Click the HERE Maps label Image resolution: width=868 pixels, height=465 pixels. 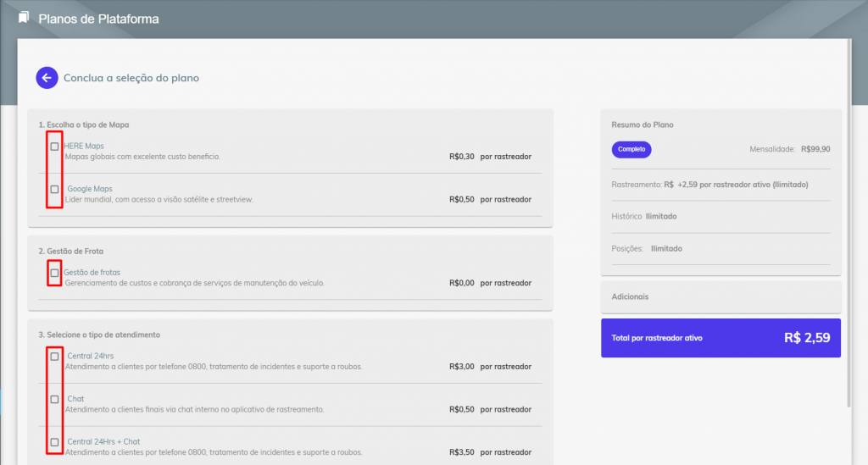(84, 146)
